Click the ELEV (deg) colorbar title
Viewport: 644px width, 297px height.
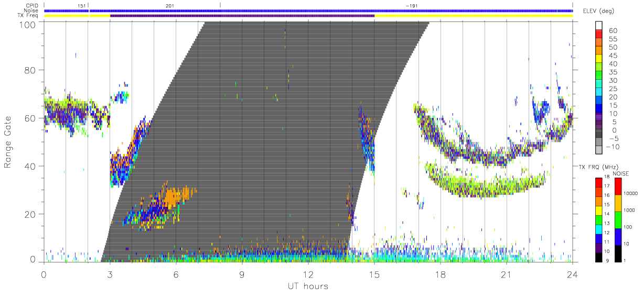pyautogui.click(x=598, y=11)
